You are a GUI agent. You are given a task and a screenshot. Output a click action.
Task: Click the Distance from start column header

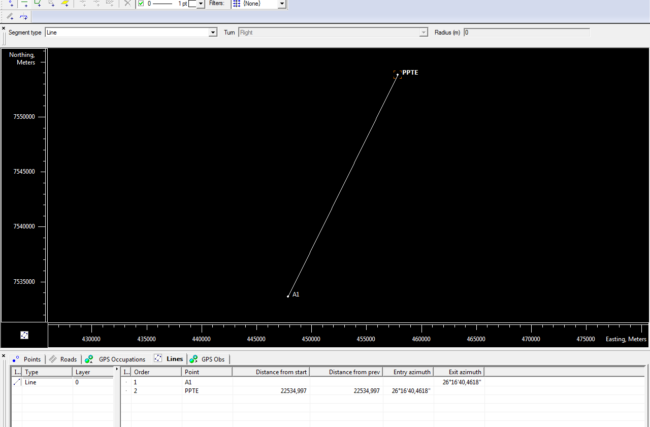pyautogui.click(x=271, y=372)
